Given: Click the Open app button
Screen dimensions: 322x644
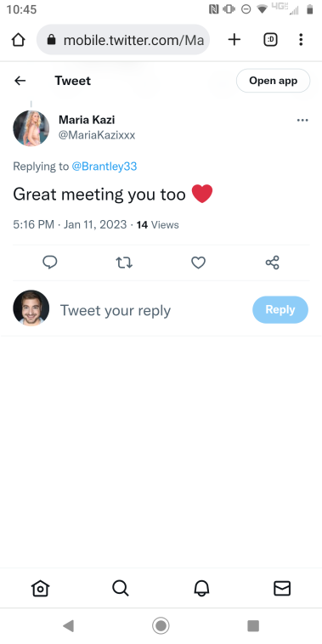Looking at the screenshot, I should (x=273, y=81).
